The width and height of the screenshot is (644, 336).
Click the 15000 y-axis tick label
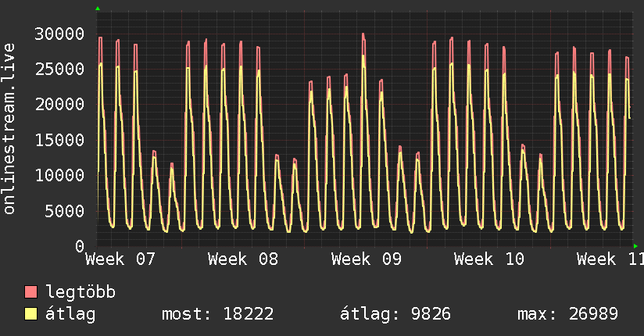tap(59, 140)
